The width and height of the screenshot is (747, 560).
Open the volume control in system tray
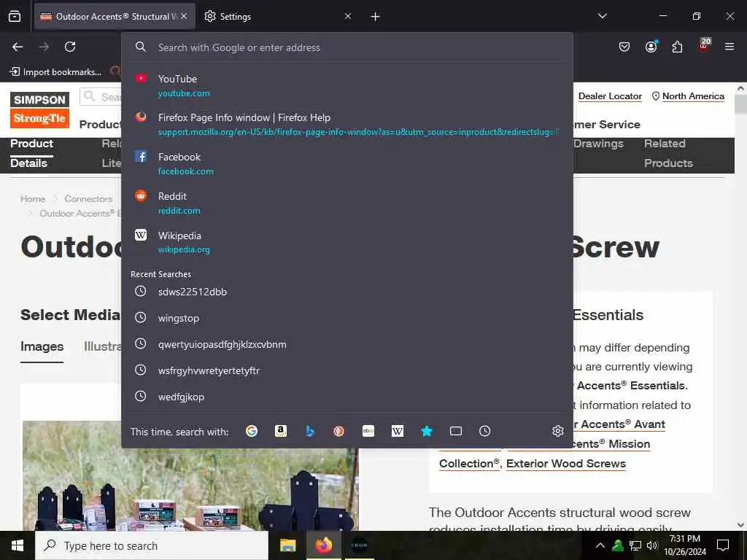pos(652,545)
